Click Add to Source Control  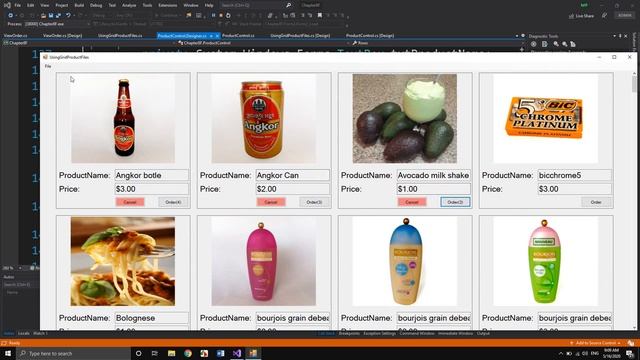pyautogui.click(x=596, y=343)
